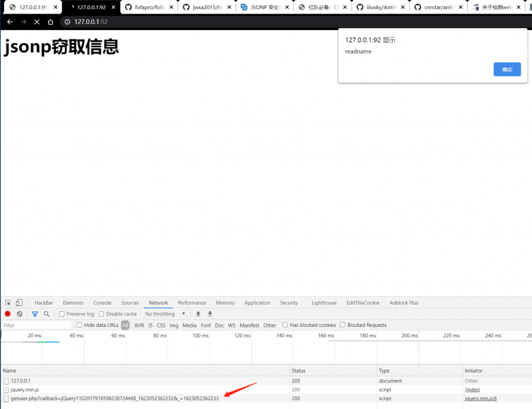Toggle the network filter funnel icon
The height and width of the screenshot is (409, 532).
click(x=35, y=314)
